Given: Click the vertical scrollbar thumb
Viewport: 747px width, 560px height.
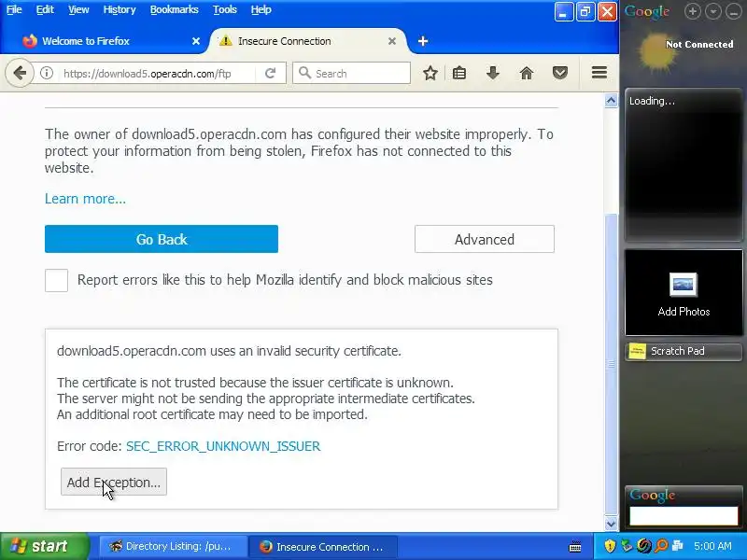Looking at the screenshot, I should tap(612, 364).
